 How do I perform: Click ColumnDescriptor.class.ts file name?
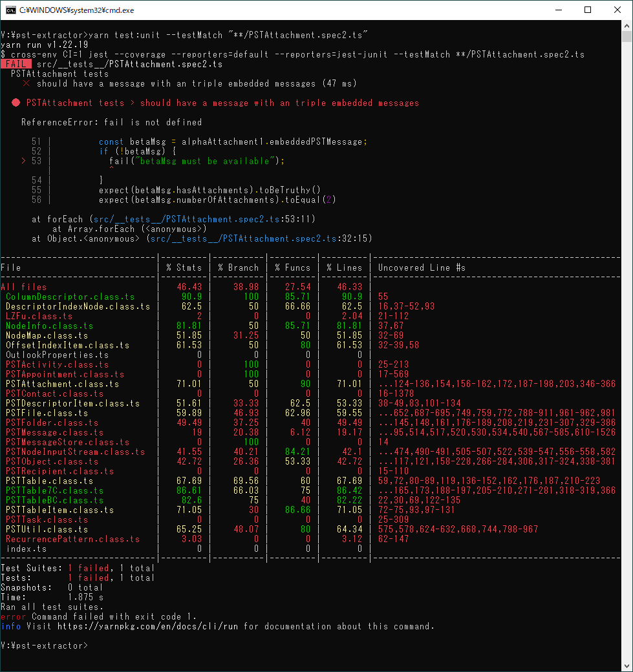tap(70, 297)
